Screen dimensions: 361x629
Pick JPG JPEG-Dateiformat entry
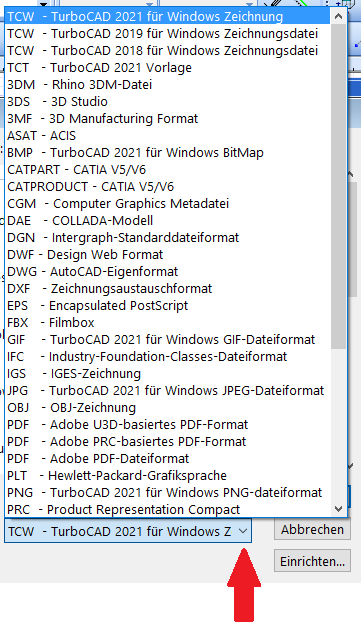(x=168, y=391)
